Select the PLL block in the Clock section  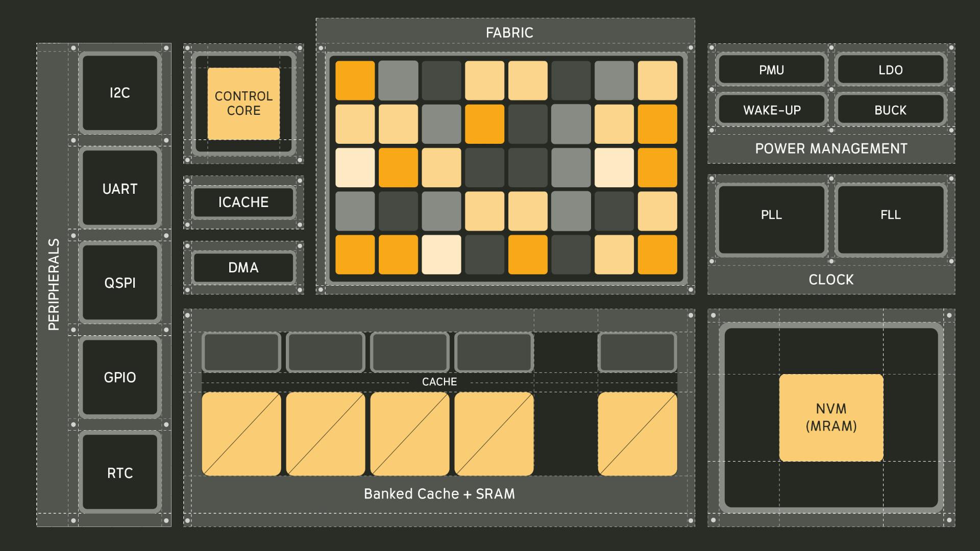pos(771,215)
